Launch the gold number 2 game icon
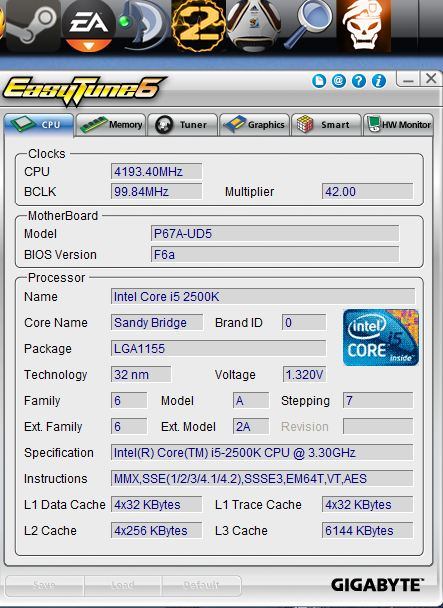 tap(198, 26)
